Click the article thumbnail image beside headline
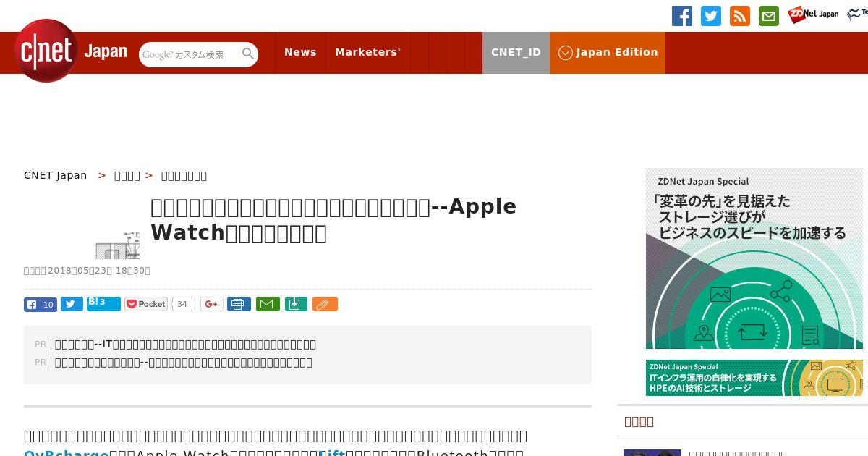 click(x=118, y=245)
